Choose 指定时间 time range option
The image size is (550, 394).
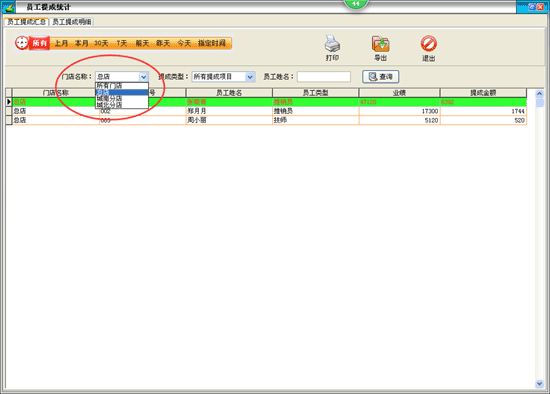coord(212,43)
